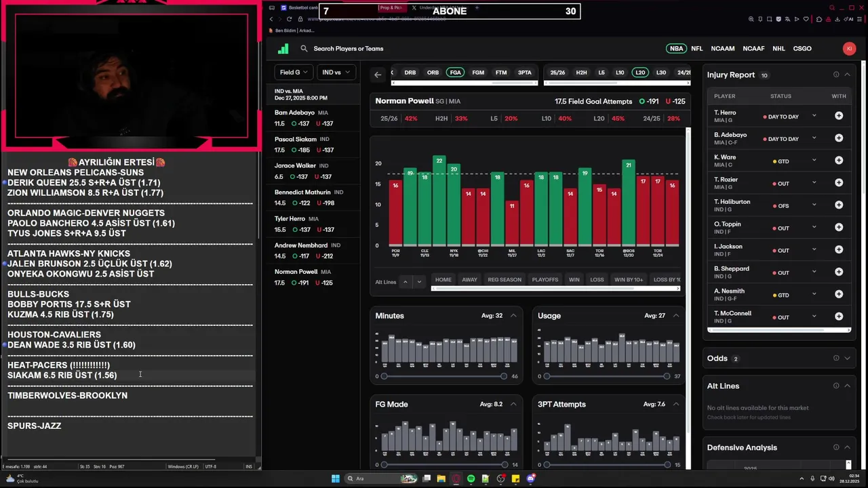Collapse the Injury Report panel

[847, 75]
